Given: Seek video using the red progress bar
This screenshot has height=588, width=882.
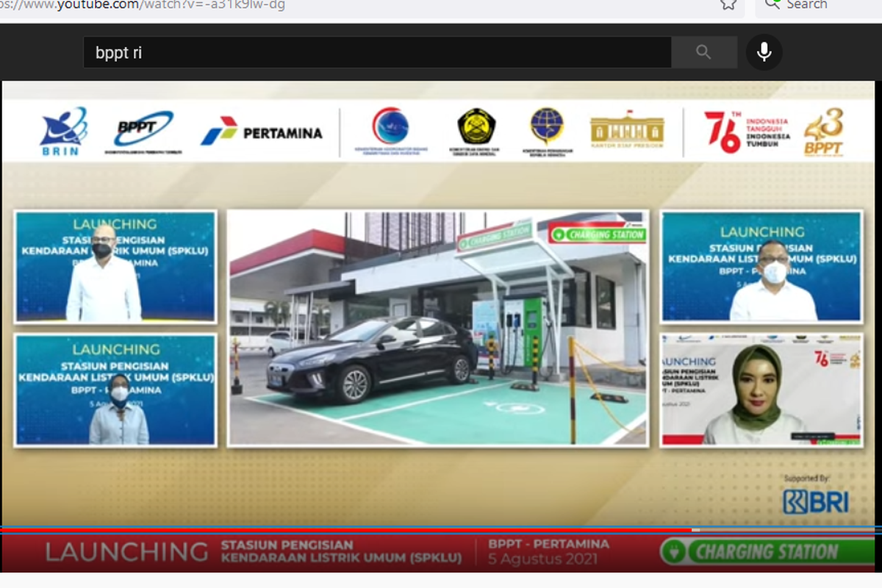Looking at the screenshot, I should point(345,529).
